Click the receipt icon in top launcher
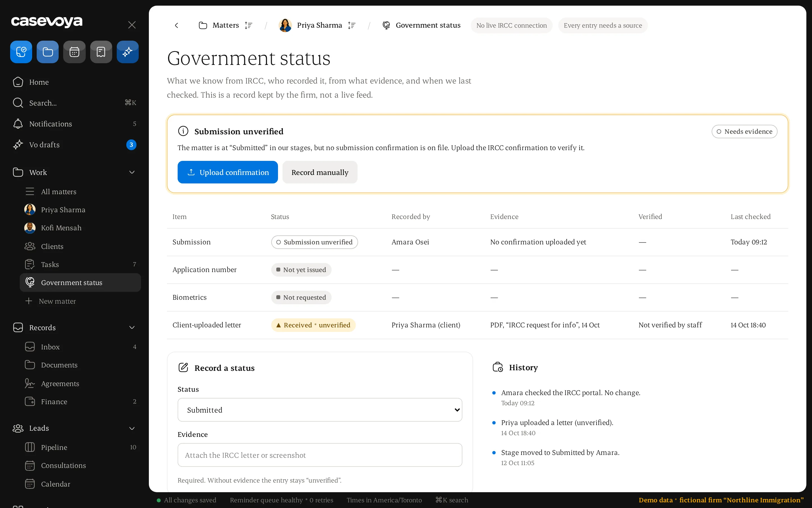This screenshot has width=812, height=508. tap(101, 52)
